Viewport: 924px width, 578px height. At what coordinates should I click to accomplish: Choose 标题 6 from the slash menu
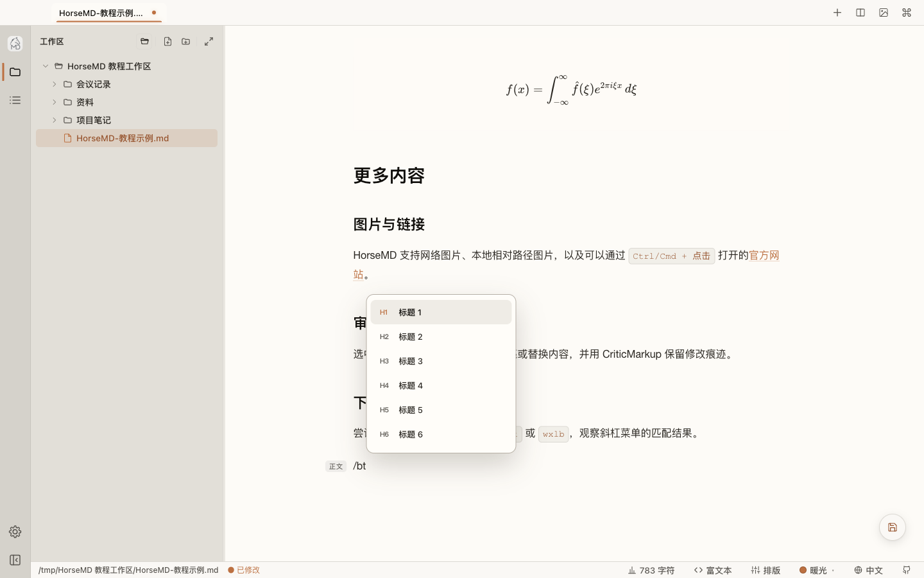[441, 434]
